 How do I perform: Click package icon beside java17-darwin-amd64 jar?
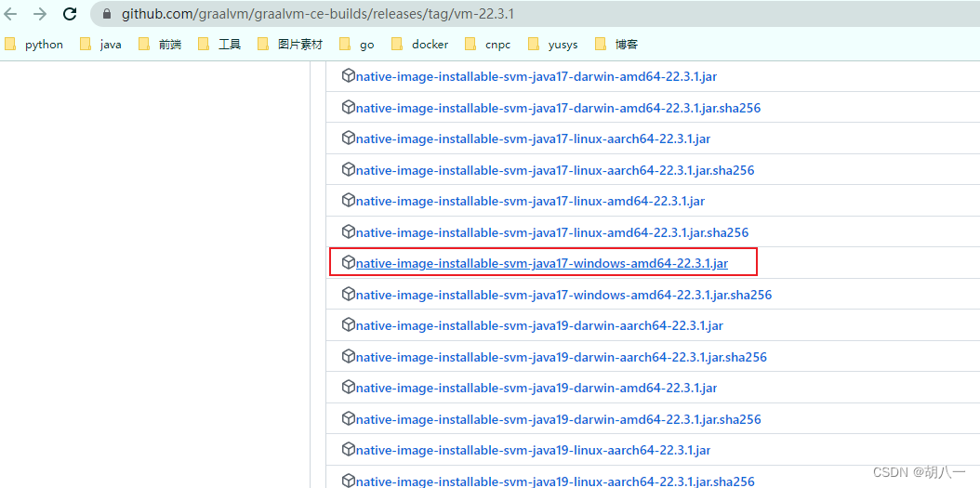348,76
